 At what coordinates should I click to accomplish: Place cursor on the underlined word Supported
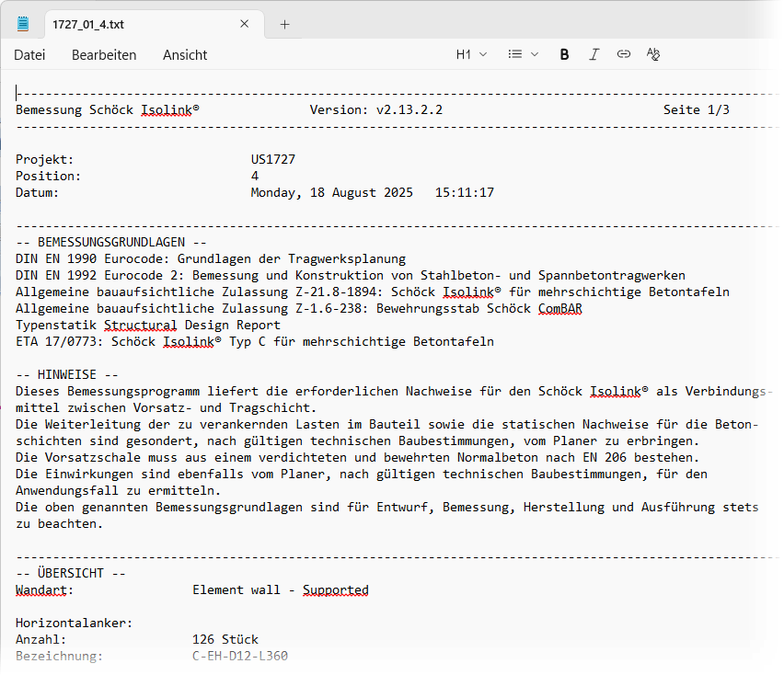click(335, 590)
